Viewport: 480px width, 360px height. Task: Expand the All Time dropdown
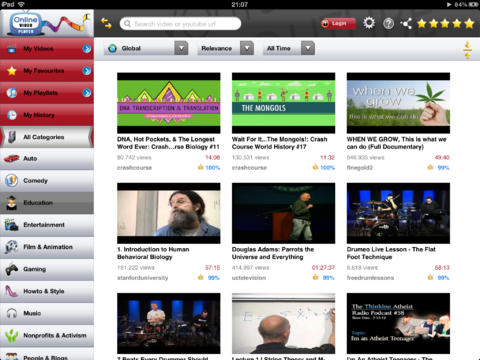point(308,48)
